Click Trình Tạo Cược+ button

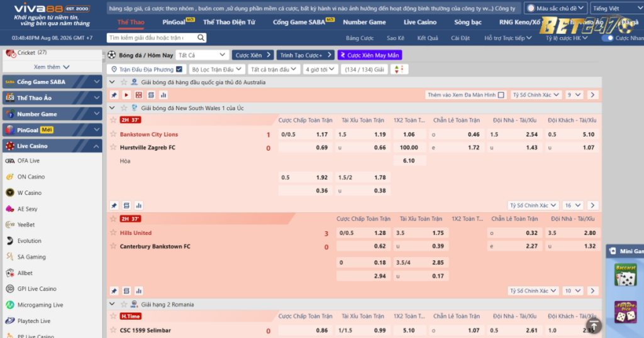point(306,55)
